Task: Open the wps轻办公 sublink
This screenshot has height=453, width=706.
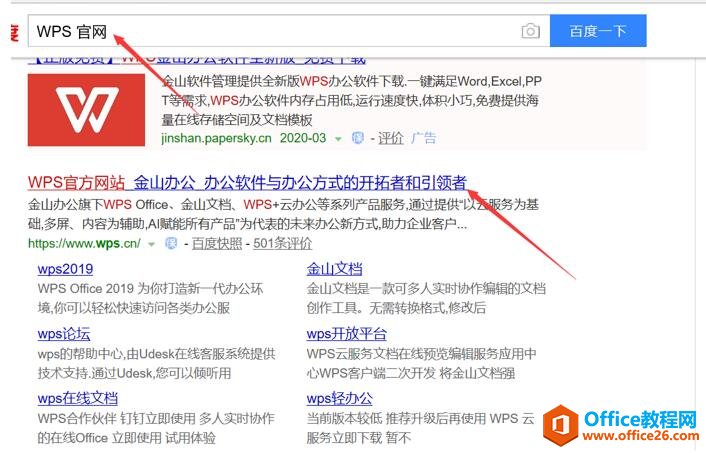Action: (x=339, y=399)
